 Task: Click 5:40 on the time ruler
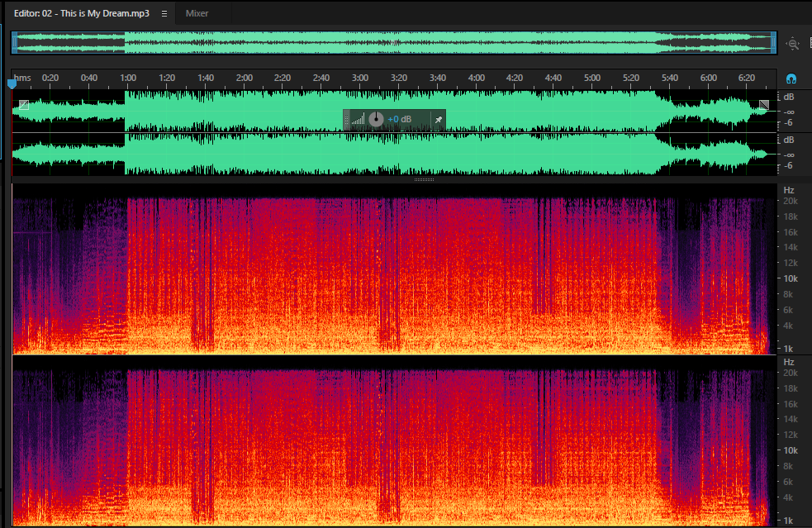click(670, 78)
